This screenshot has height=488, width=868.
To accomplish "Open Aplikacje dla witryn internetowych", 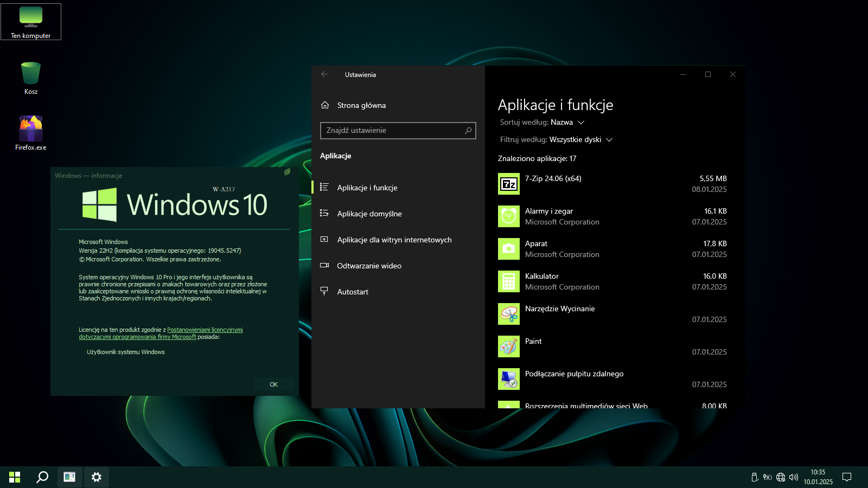I will click(x=394, y=240).
